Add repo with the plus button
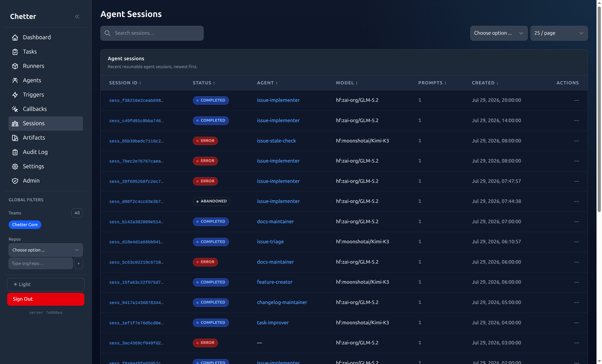The image size is (602, 364). tap(78, 263)
